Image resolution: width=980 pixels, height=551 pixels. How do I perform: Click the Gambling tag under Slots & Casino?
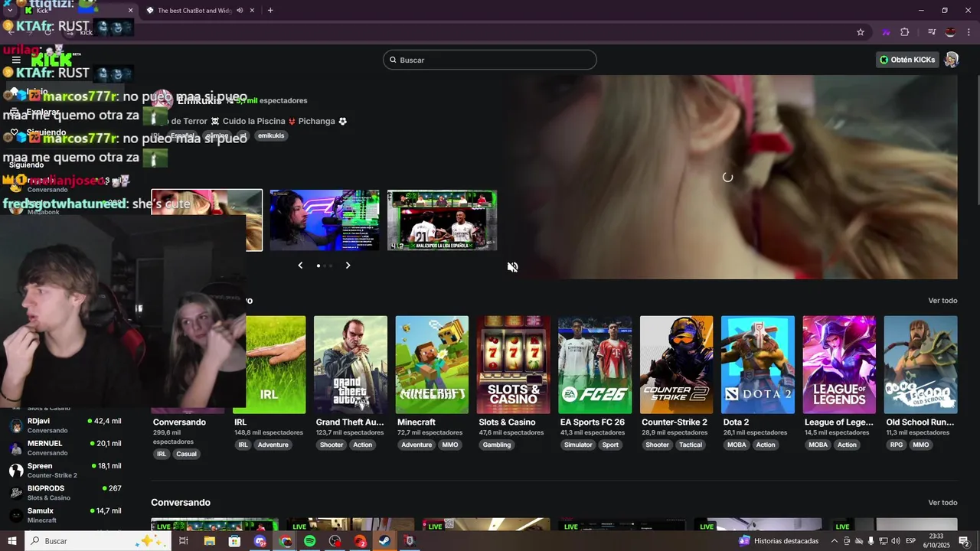click(497, 445)
